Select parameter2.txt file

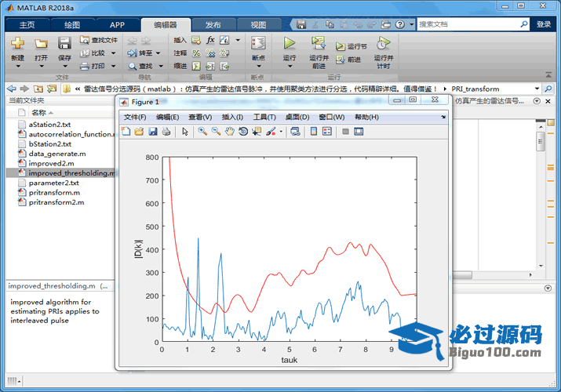53,183
